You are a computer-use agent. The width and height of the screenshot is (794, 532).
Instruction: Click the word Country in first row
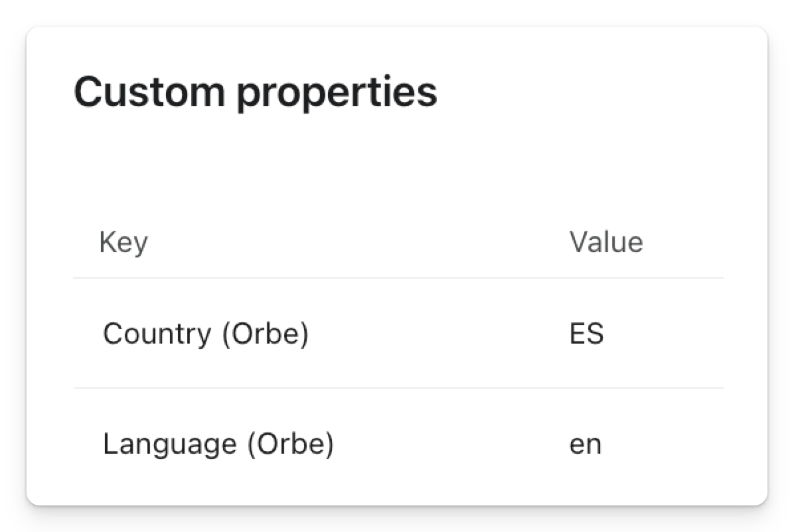point(157,334)
